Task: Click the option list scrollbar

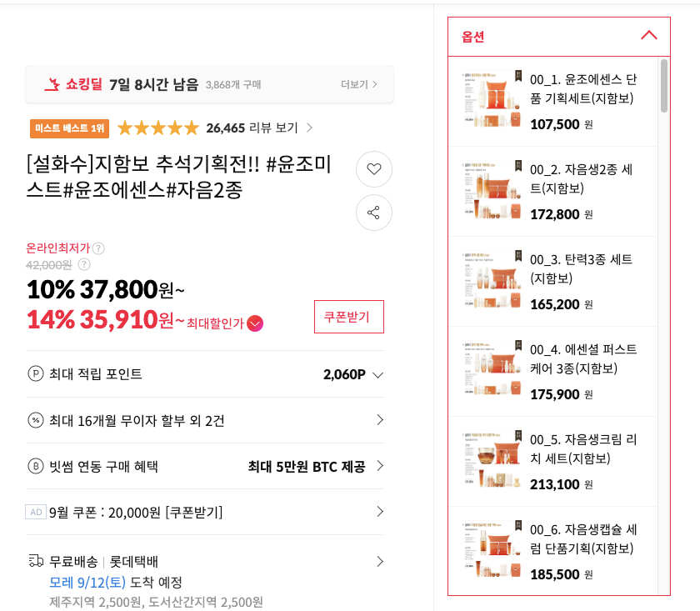Action: pyautogui.click(x=664, y=86)
